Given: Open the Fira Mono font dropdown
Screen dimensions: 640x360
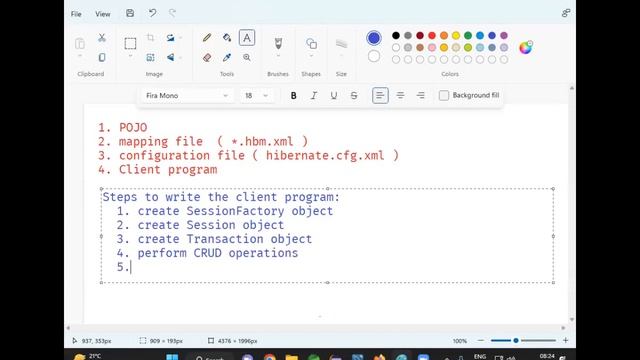Looking at the screenshot, I should 187,96.
